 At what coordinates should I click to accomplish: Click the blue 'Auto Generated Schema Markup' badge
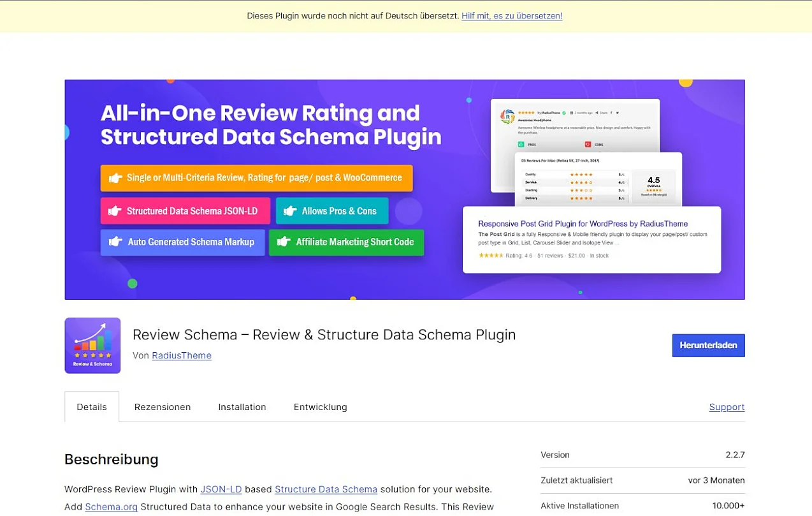pyautogui.click(x=183, y=242)
